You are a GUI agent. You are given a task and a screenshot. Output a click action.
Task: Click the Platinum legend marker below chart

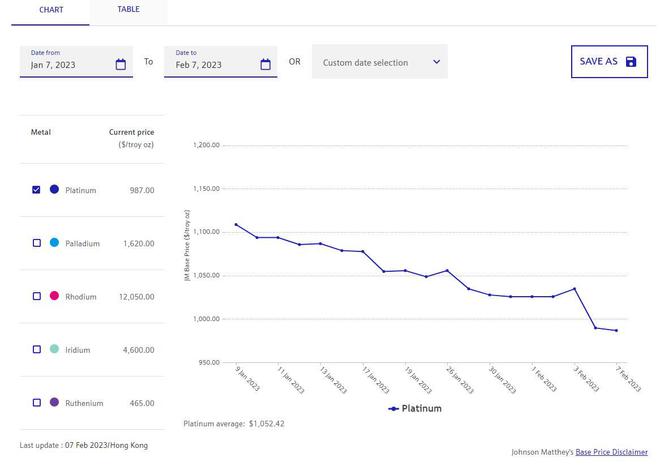click(x=394, y=409)
